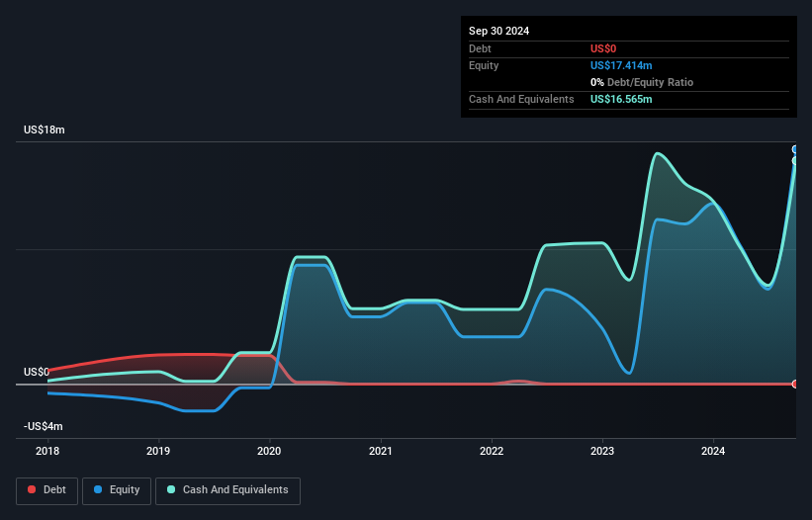Click the red US$0 debt value
The width and height of the screenshot is (812, 520).
point(603,48)
